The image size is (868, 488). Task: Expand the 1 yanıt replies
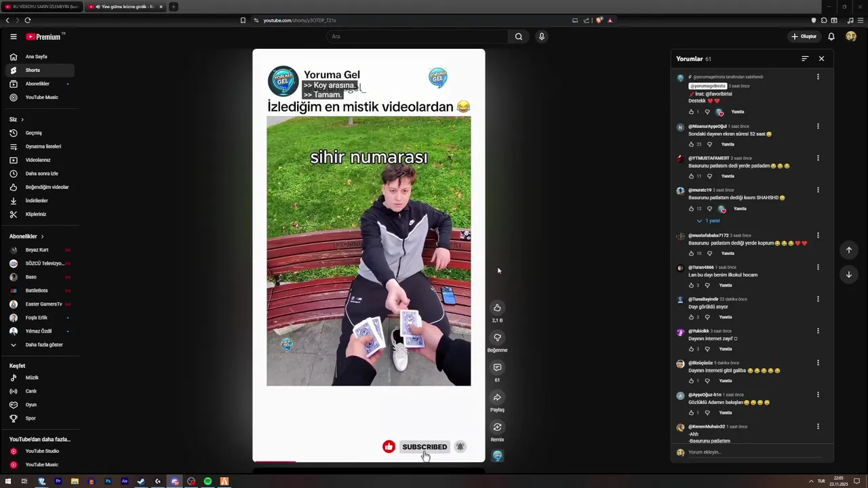click(709, 221)
